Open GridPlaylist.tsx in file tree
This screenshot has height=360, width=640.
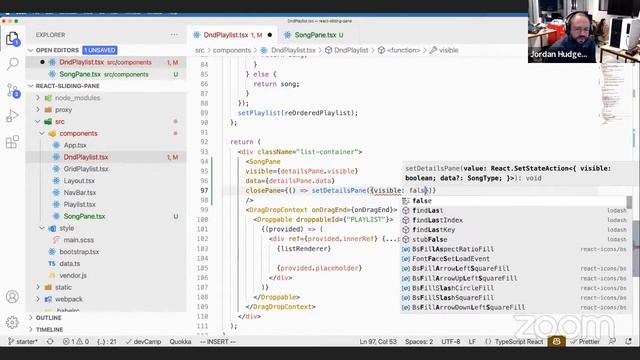pyautogui.click(x=86, y=169)
